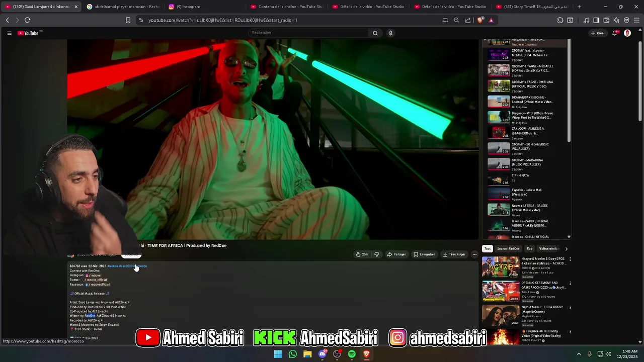The image size is (644, 362).
Task: Click the Partager button
Action: 396,254
